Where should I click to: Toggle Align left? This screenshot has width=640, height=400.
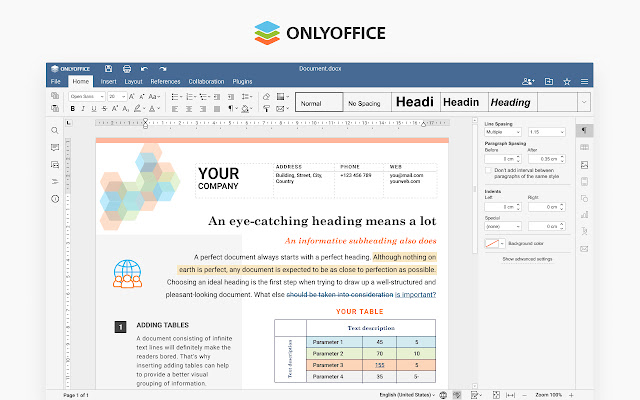[175, 109]
